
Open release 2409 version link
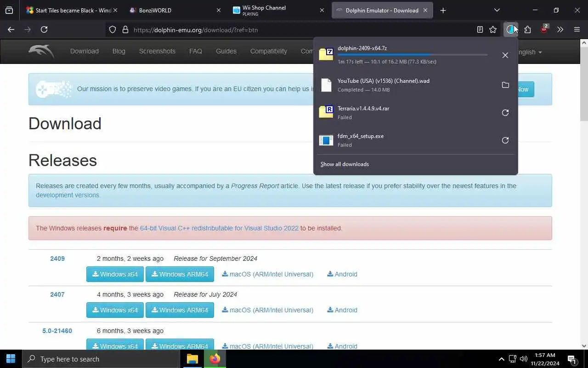click(x=57, y=259)
